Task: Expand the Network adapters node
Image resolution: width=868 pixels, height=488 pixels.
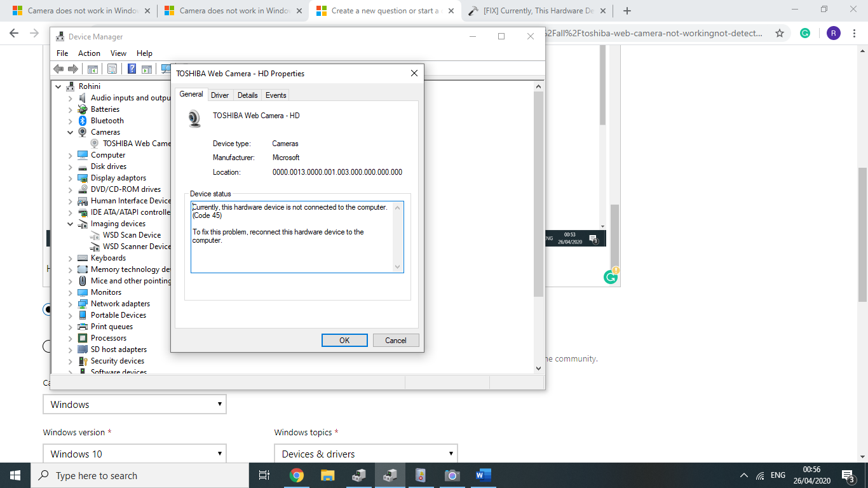Action: tap(71, 304)
